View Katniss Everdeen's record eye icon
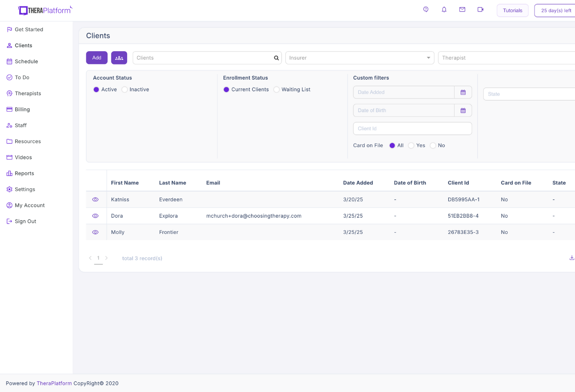 point(96,199)
